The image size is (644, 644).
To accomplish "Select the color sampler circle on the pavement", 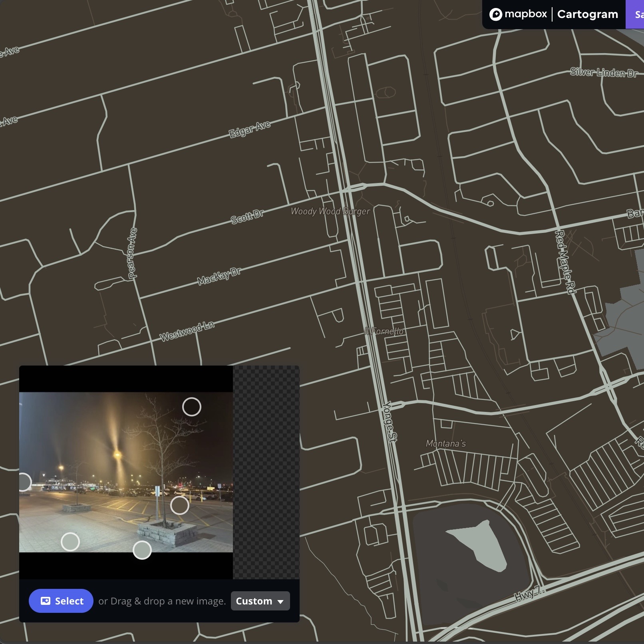I will 70,542.
